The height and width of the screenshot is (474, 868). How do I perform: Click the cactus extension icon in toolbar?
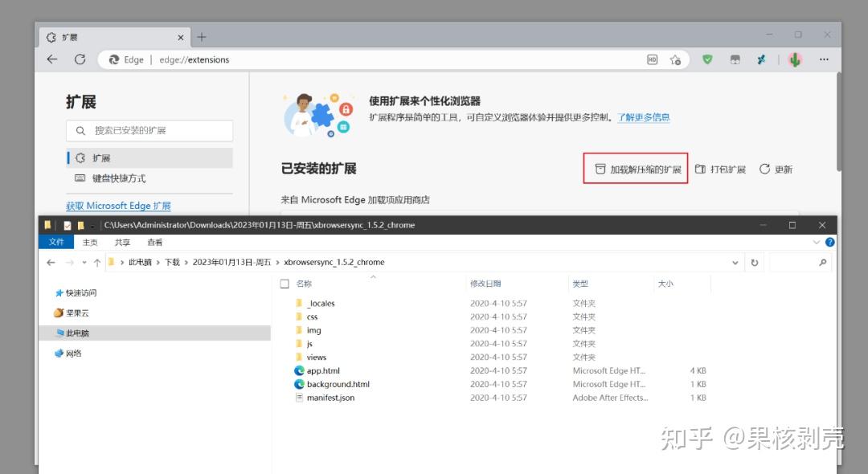point(794,59)
